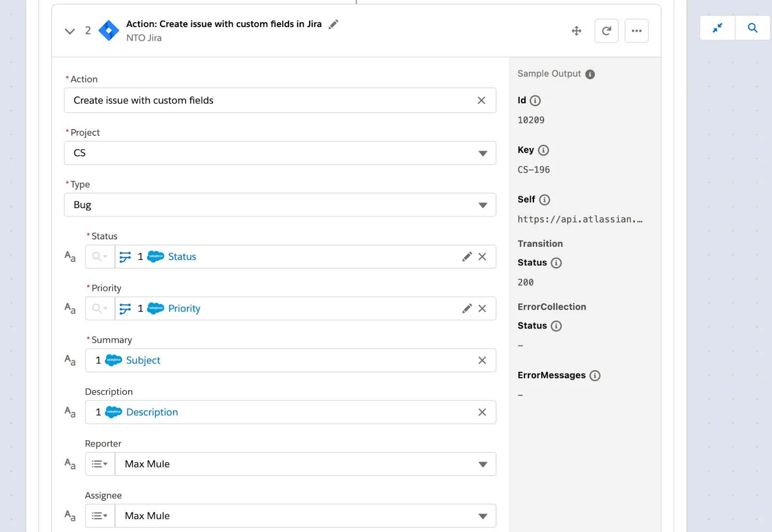Click the info icon next to Sample Output
The image size is (772, 532).
coord(590,74)
